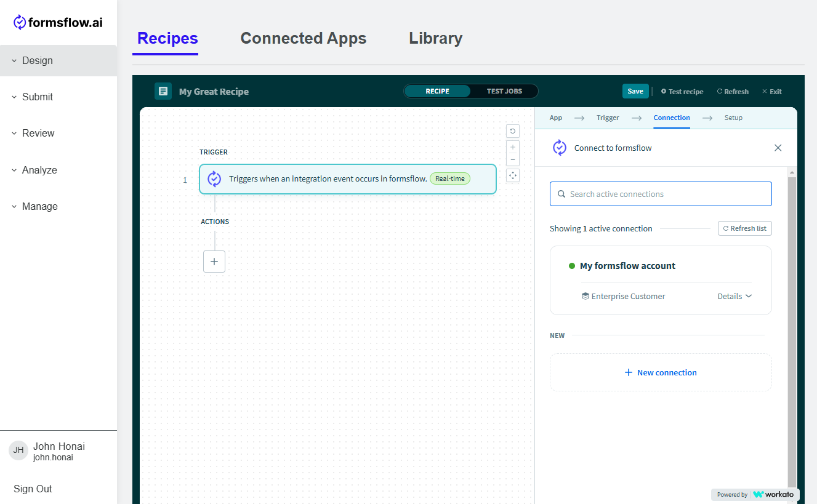The width and height of the screenshot is (817, 504).
Task: Go to the Trigger step
Action: (x=608, y=118)
